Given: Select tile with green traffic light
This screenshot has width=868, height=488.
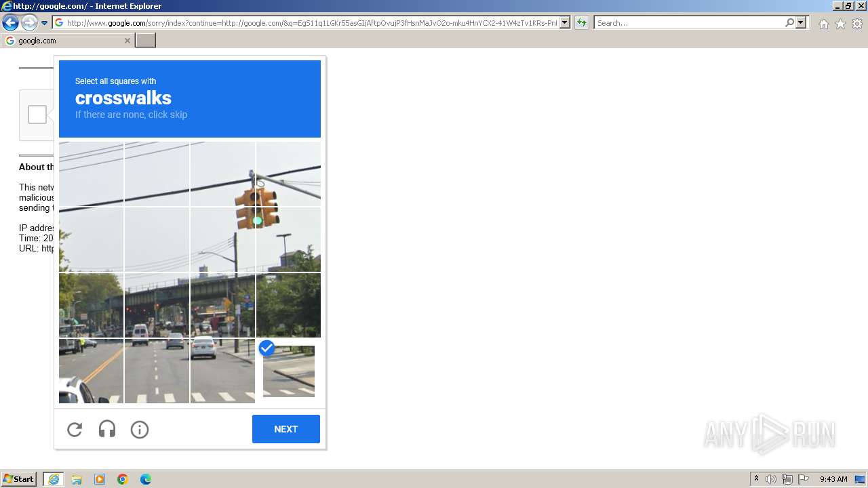Looking at the screenshot, I should tap(289, 239).
